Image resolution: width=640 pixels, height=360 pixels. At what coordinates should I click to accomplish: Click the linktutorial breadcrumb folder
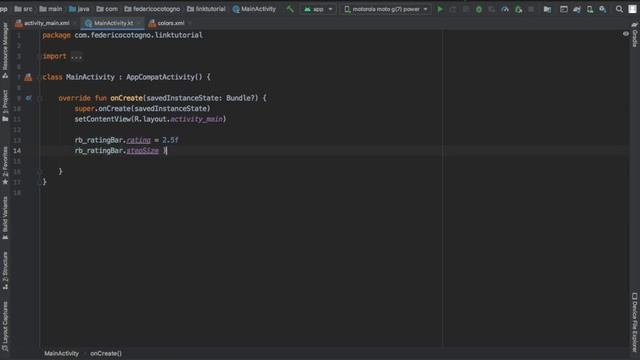tap(206, 9)
